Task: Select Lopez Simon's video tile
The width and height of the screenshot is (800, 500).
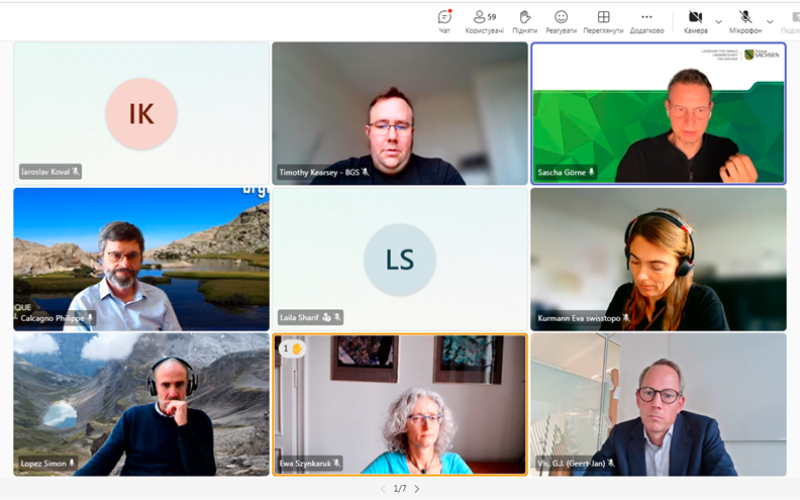Action: [141, 405]
